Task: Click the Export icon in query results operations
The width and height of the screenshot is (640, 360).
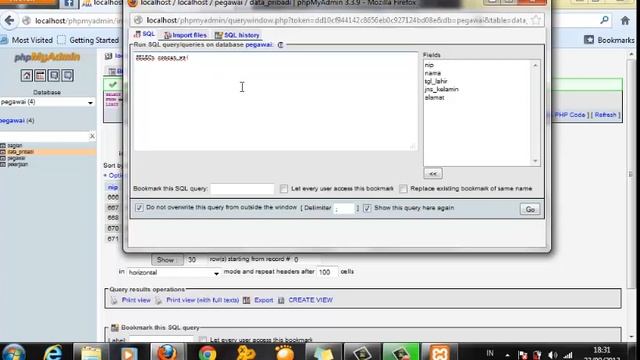Action: (246, 300)
